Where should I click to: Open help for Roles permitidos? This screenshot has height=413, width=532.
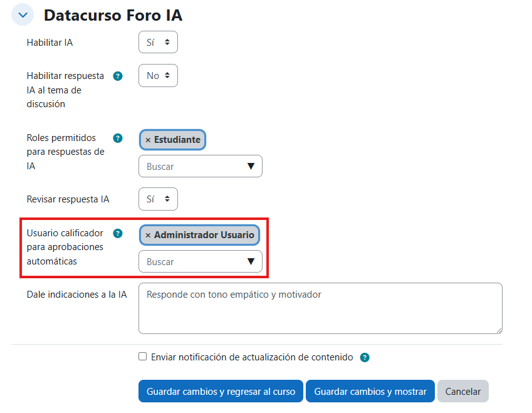(x=118, y=138)
